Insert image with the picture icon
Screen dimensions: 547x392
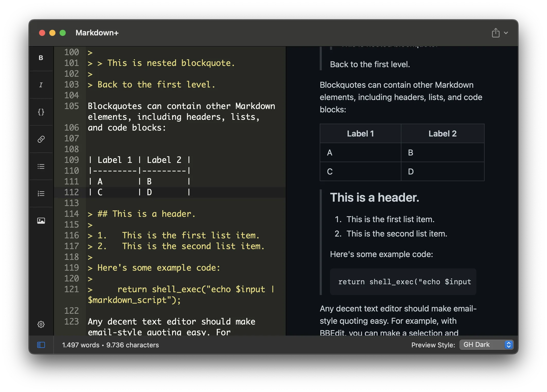(x=41, y=221)
